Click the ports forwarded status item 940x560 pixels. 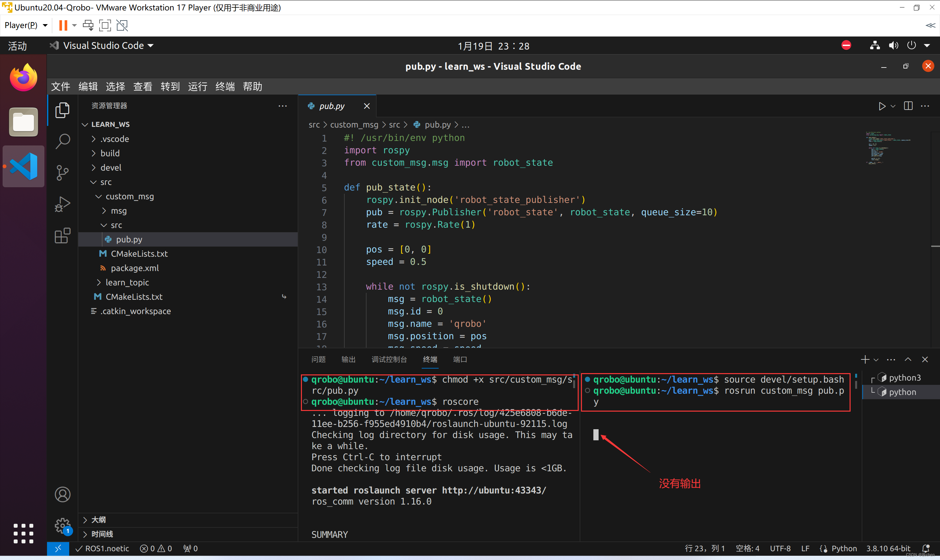(x=191, y=549)
